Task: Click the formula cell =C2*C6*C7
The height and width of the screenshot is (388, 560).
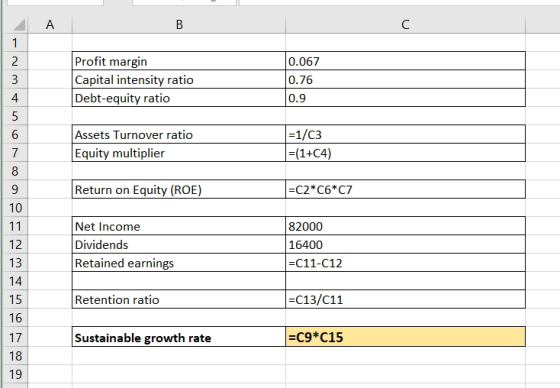Action: (x=405, y=189)
